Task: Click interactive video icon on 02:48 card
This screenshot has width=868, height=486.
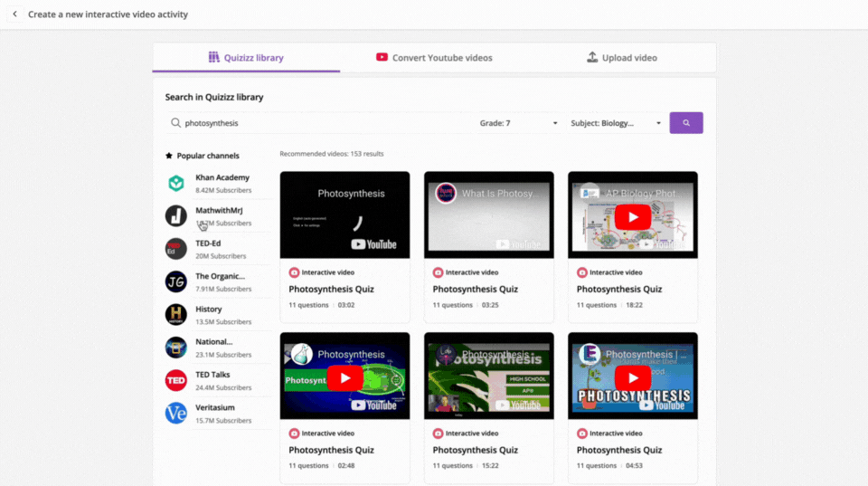Action: click(294, 434)
